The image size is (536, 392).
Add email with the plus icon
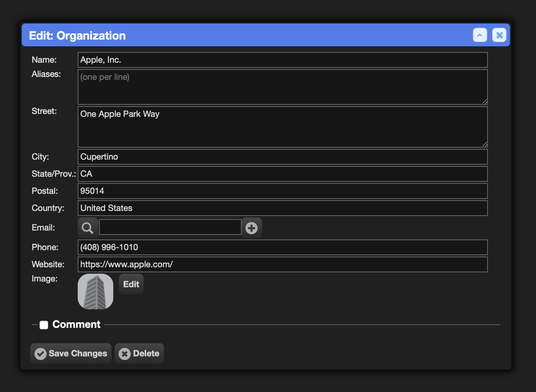(x=252, y=228)
